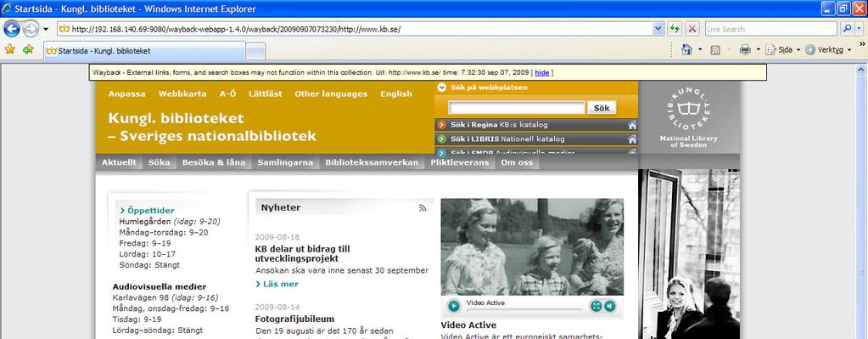Open the Print options dropdown arrow

[759, 50]
